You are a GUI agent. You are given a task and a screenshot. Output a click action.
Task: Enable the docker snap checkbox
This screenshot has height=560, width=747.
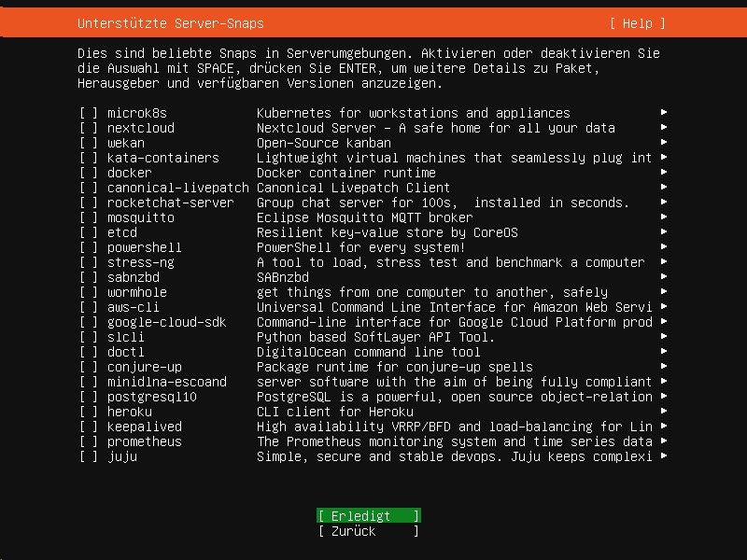[89, 173]
